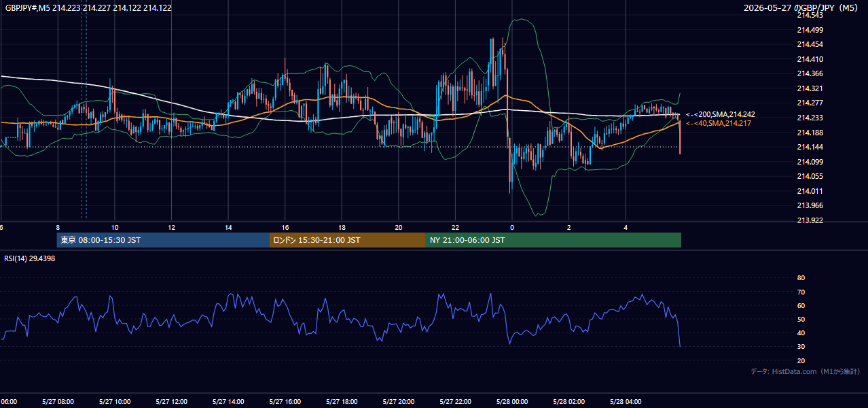Viewport: 868px width, 408px height.
Task: Click the 2026-05-27 GBP/JPY (M5) title
Action: coord(801,7)
